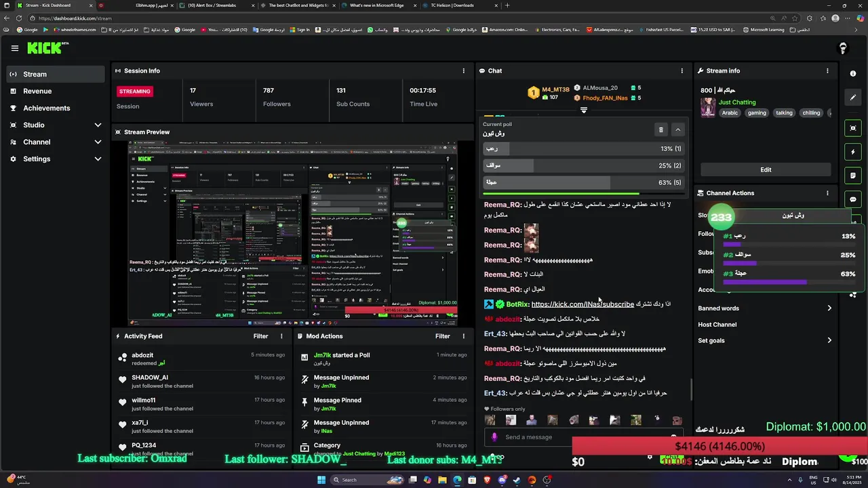Click the lightning bolt icon in the right sidebar

pyautogui.click(x=853, y=152)
